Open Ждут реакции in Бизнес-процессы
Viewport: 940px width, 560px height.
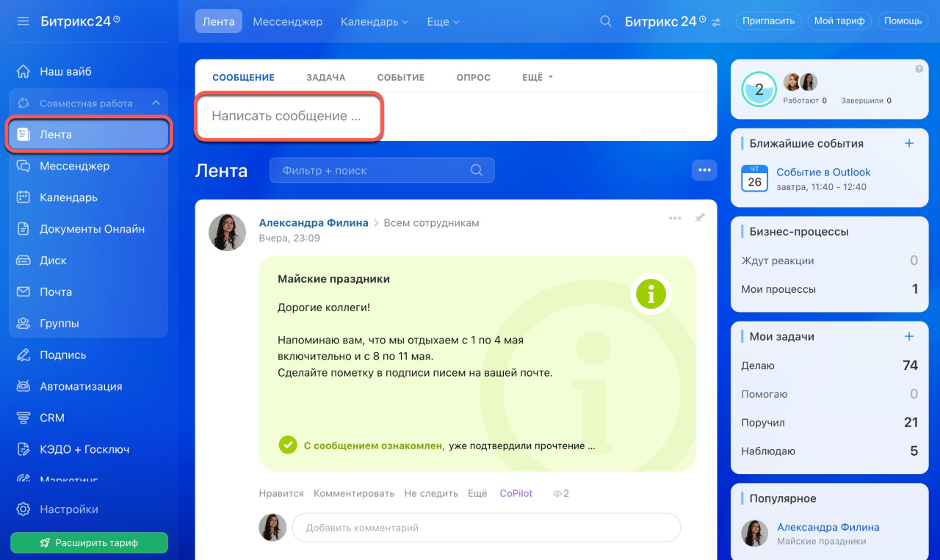pyautogui.click(x=829, y=261)
